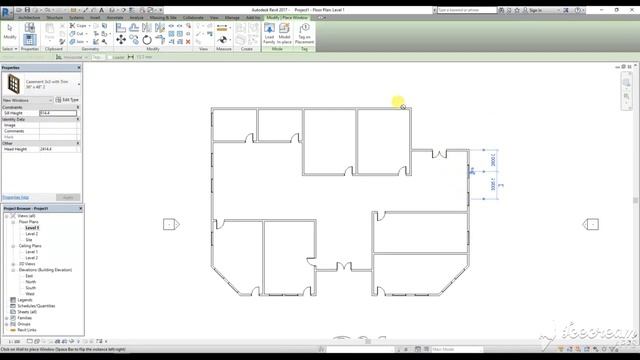
Task: Open the window type selector dropdown
Action: pos(79,84)
